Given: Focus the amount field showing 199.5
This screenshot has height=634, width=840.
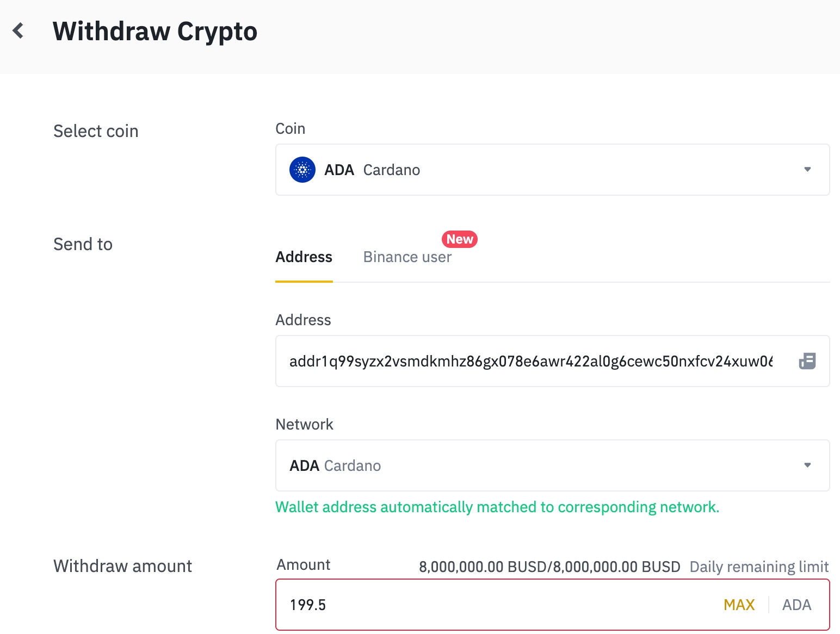Looking at the screenshot, I should click(490, 605).
